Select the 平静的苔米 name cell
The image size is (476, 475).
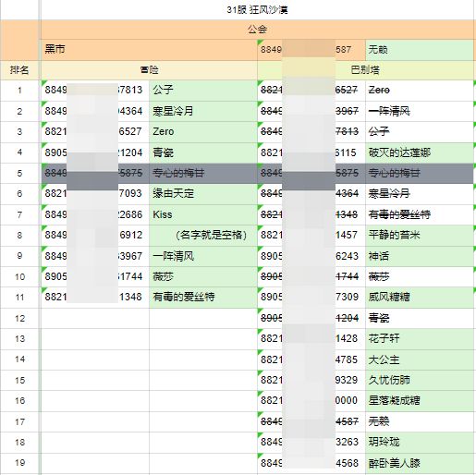pyautogui.click(x=420, y=235)
